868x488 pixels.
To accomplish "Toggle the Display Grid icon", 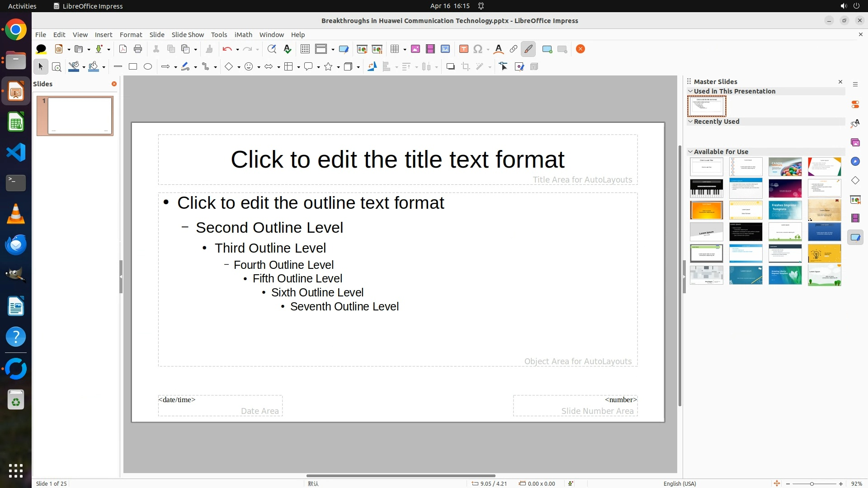I will coord(305,49).
